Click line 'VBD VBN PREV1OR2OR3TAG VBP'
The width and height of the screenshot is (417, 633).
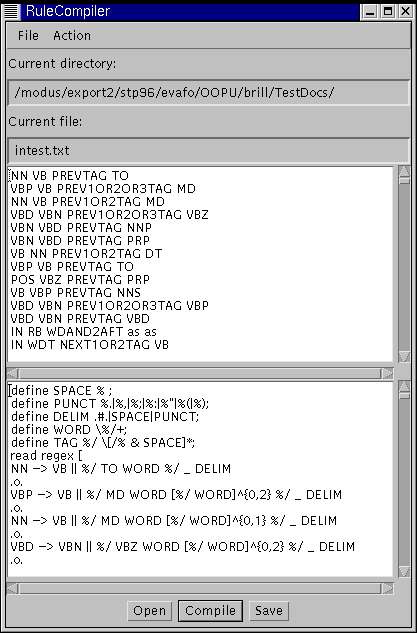pos(109,306)
